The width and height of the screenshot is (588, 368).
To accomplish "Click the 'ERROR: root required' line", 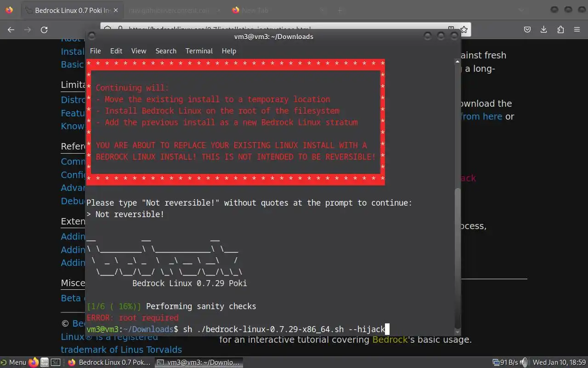I will pos(132,318).
